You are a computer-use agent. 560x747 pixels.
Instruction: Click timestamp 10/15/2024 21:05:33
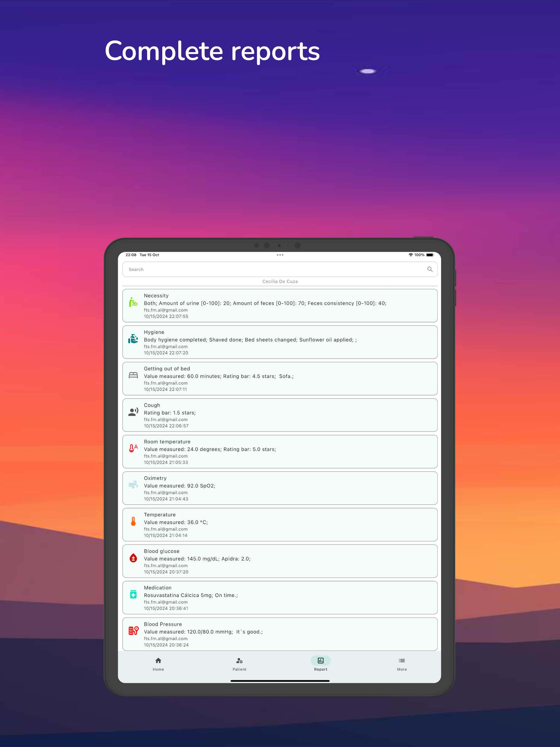point(166,462)
